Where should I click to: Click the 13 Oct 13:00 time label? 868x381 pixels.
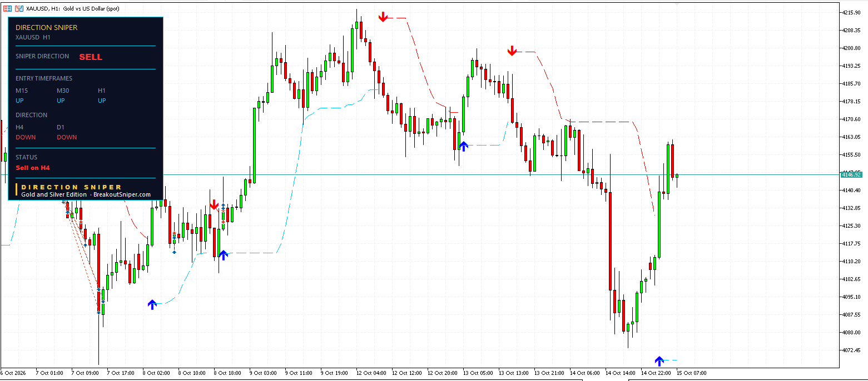513,373
